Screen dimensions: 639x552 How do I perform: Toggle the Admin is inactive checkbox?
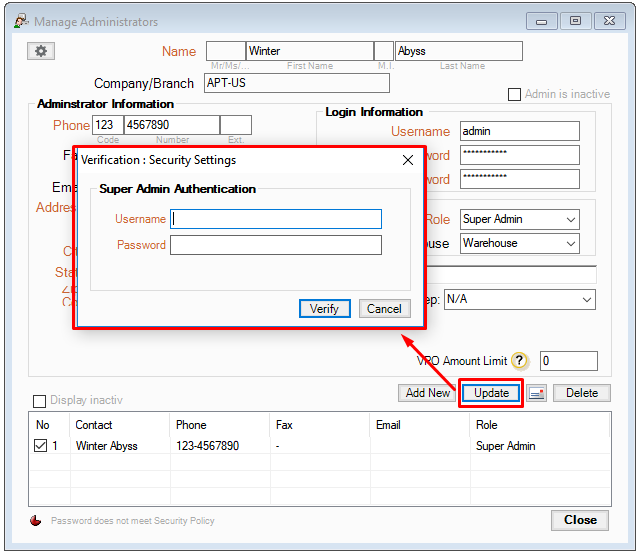pos(515,94)
